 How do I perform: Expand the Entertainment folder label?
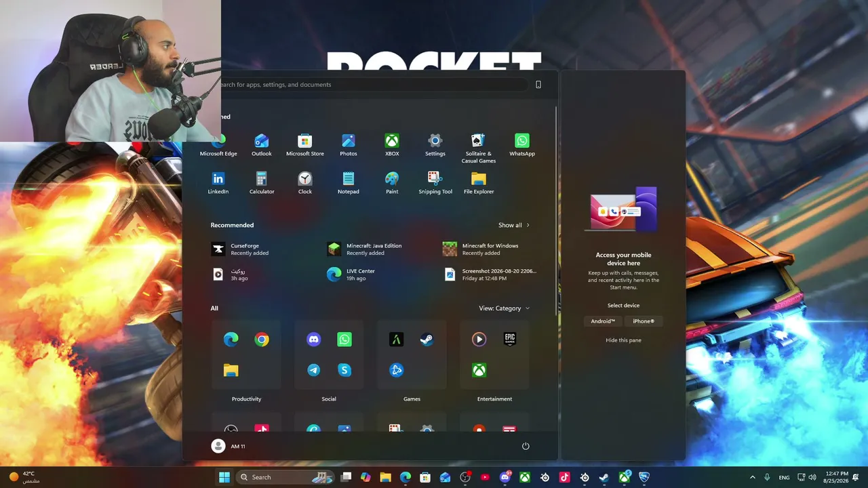[x=494, y=399]
